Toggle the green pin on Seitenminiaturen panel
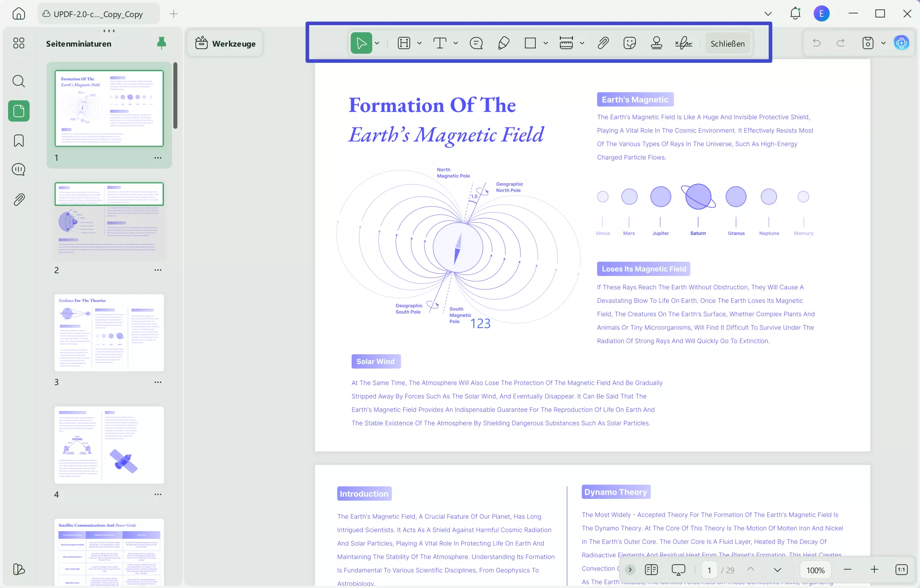 tap(162, 43)
